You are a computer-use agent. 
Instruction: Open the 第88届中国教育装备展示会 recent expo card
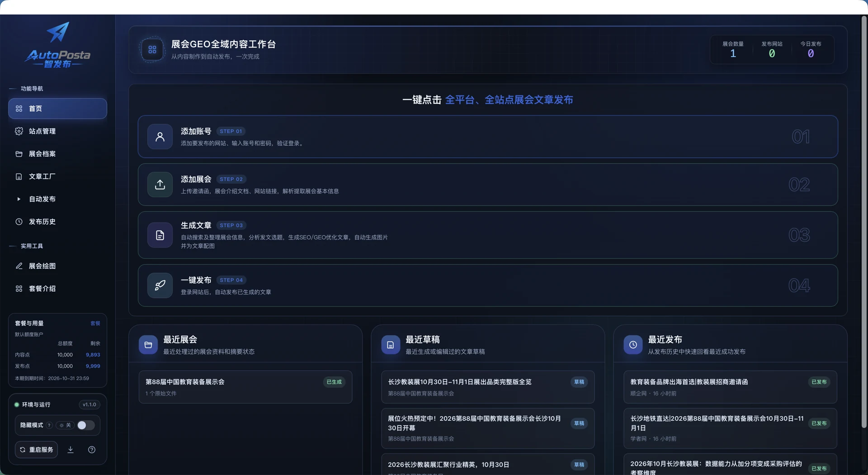coord(245,387)
